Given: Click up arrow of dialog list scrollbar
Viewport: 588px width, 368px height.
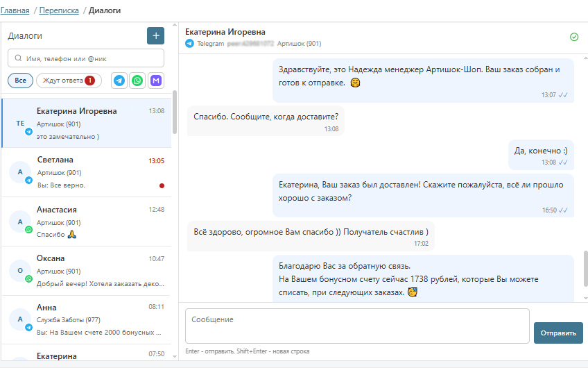Looking at the screenshot, I should 174,25.
